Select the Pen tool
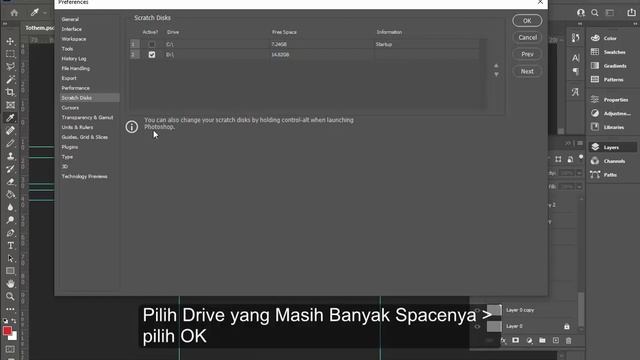 [10, 233]
